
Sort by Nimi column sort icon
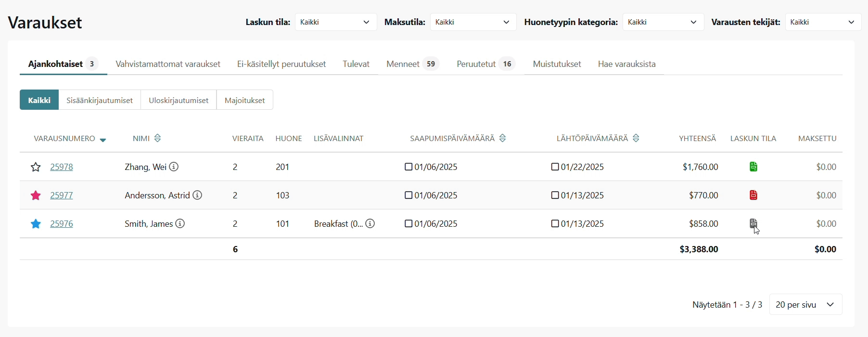coord(157,138)
